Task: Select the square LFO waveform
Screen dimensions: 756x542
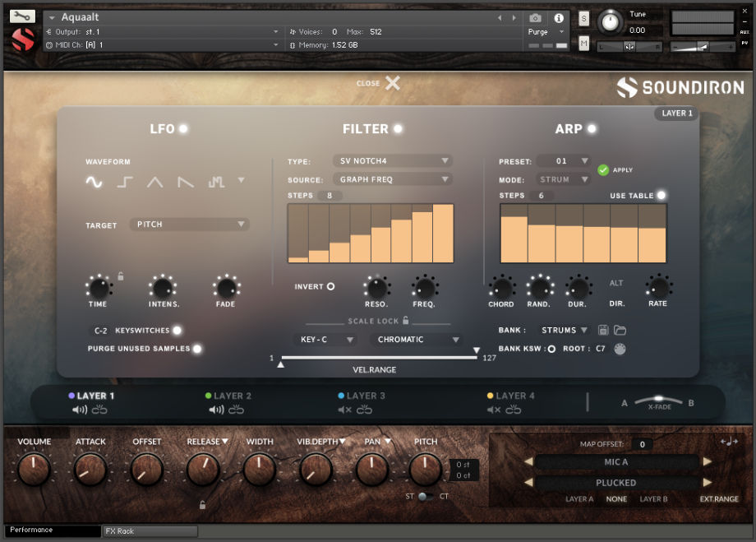Action: tap(125, 183)
